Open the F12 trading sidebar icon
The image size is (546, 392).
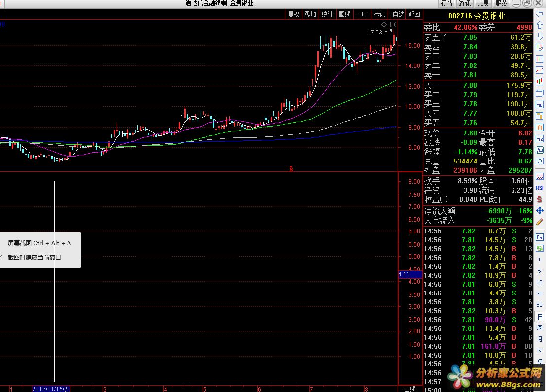pyautogui.click(x=540, y=138)
